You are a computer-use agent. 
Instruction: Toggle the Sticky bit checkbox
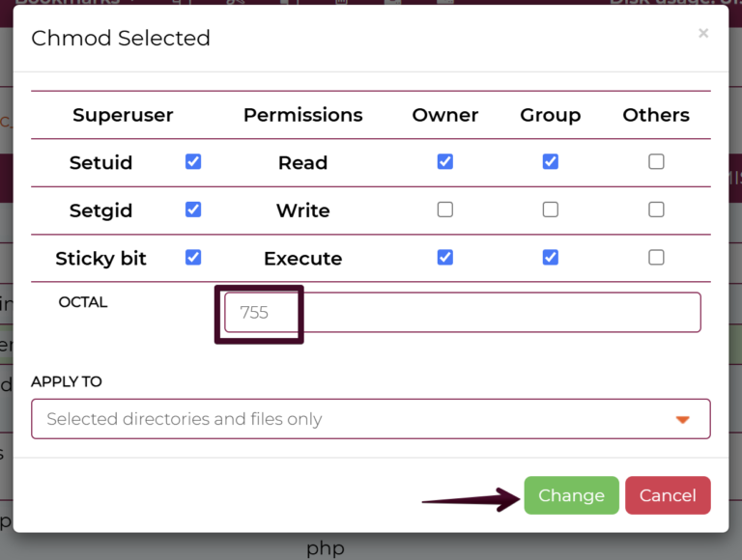coord(193,258)
